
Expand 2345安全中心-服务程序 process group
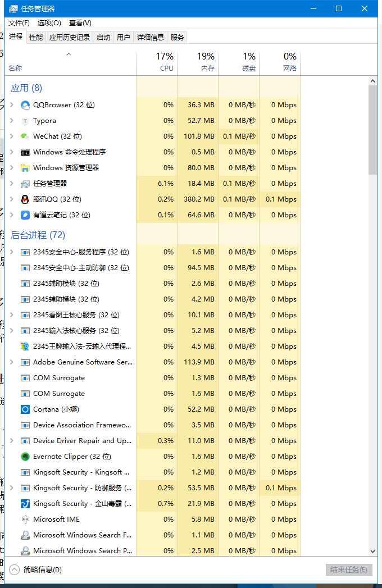pyautogui.click(x=12, y=252)
